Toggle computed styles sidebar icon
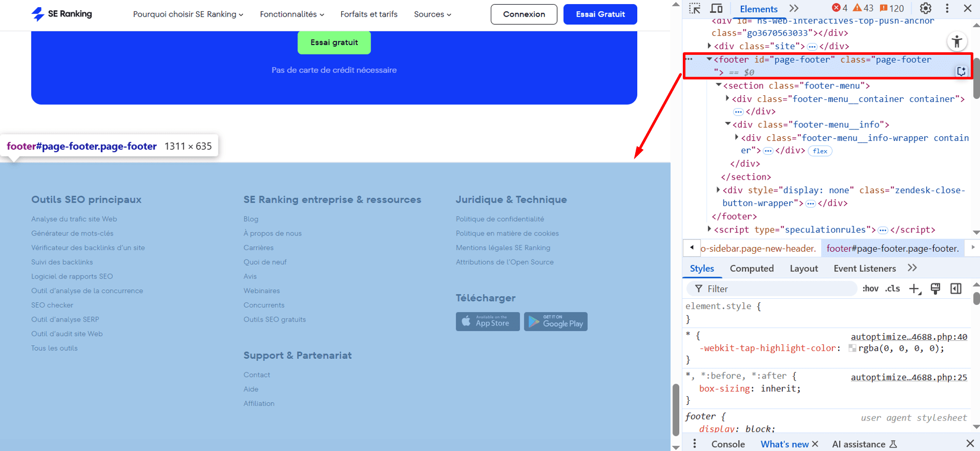Viewport: 980px width, 451px height. pyautogui.click(x=956, y=289)
